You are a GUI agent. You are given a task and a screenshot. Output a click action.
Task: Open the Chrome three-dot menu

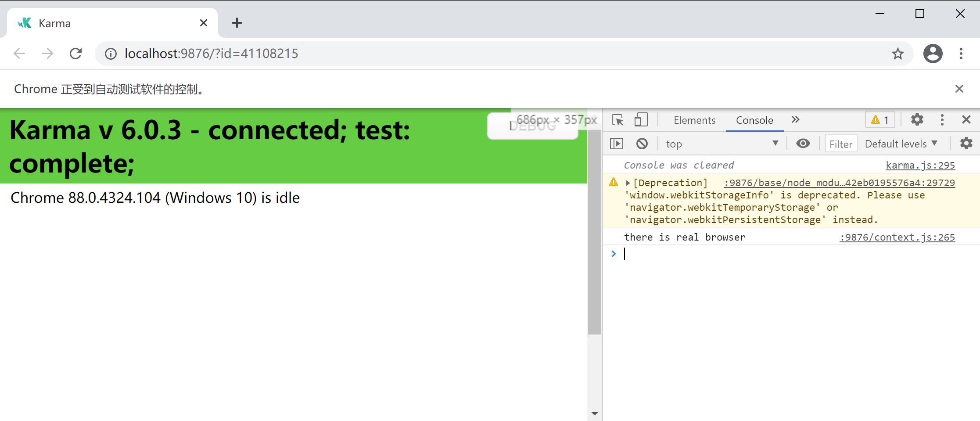(961, 54)
